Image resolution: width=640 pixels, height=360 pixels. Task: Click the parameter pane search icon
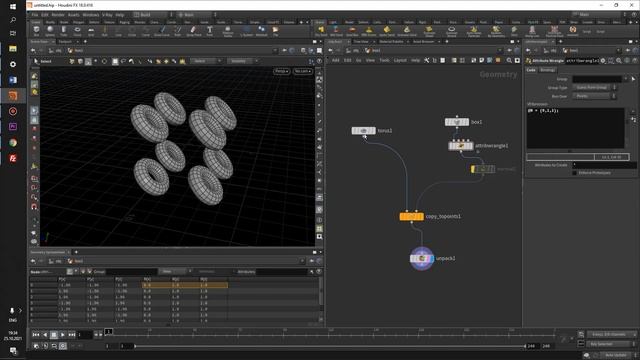(619, 61)
